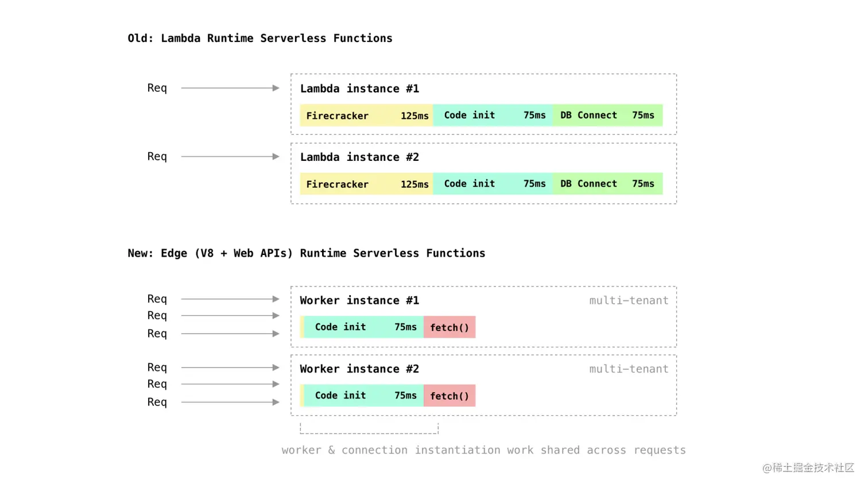Click the "worker & connection instantiation" caption text
The height and width of the screenshot is (487, 868).
pos(483,450)
